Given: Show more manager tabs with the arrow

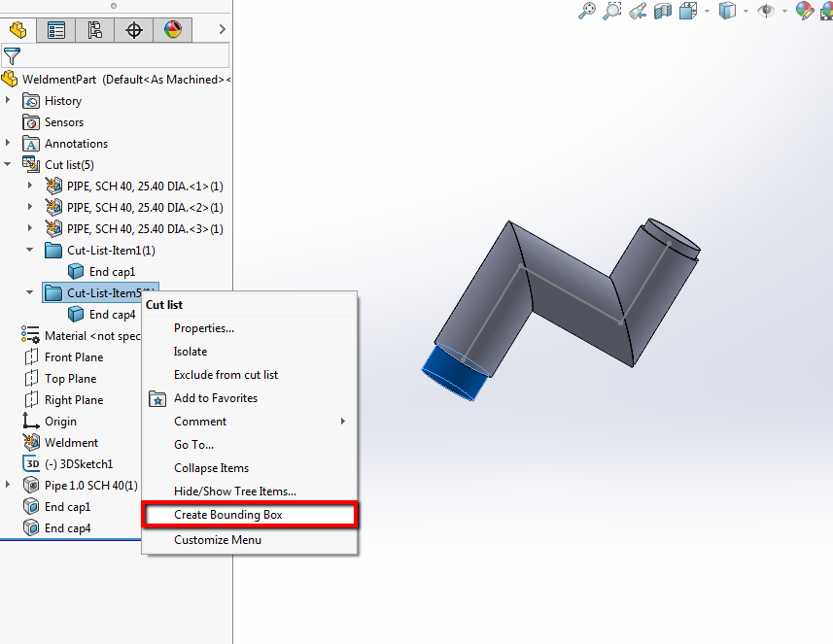Looking at the screenshot, I should (222, 30).
